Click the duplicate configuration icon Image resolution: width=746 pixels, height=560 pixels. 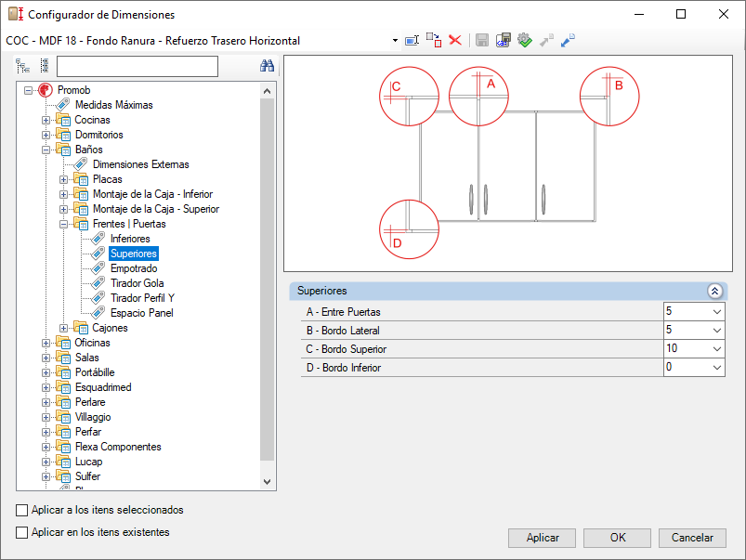(434, 41)
